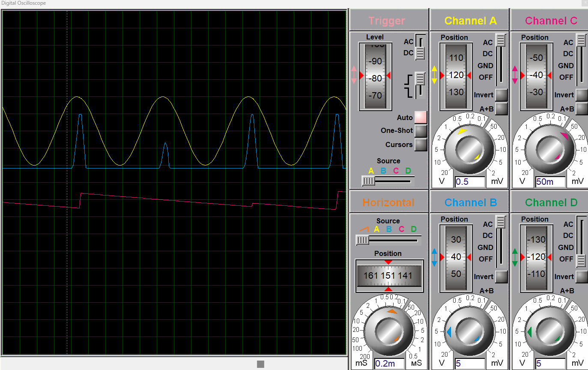The width and height of the screenshot is (588, 370).
Task: Click Channel C scale field showing 50m
Action: 550,182
